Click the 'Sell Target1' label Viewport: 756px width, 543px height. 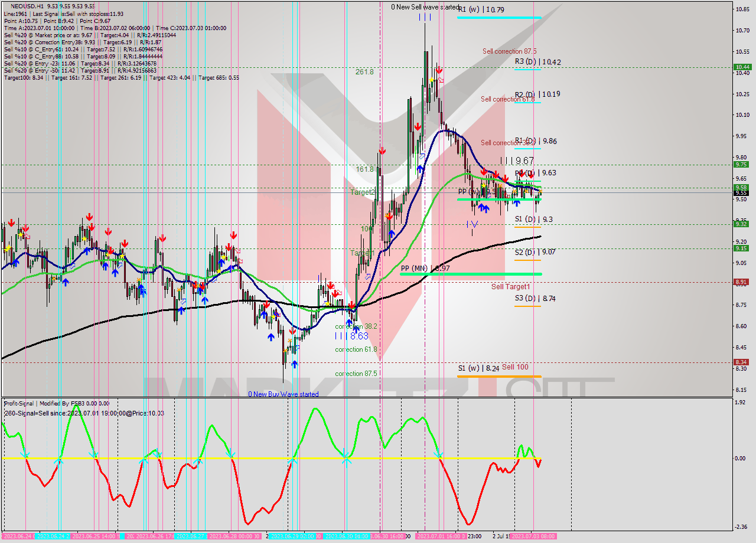pyautogui.click(x=510, y=287)
